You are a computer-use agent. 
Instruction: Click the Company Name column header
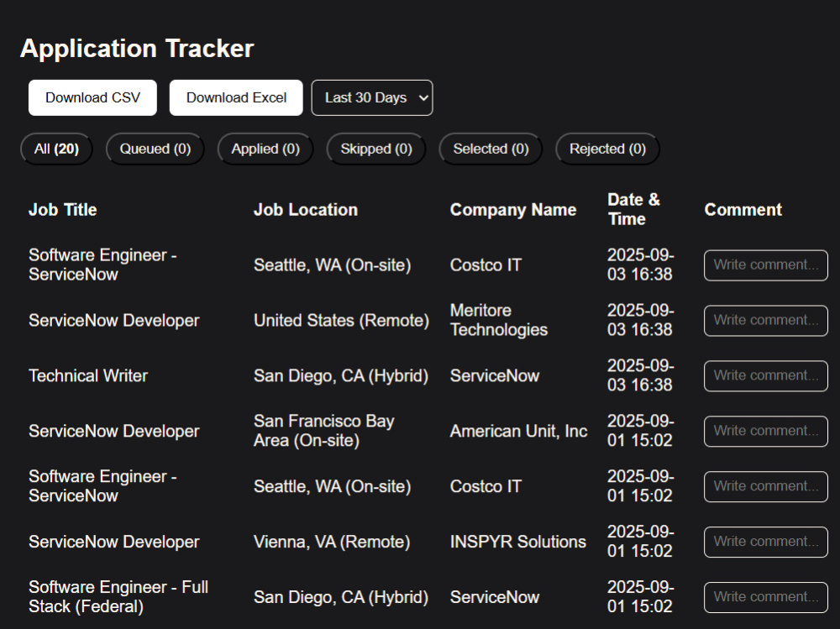tap(513, 209)
